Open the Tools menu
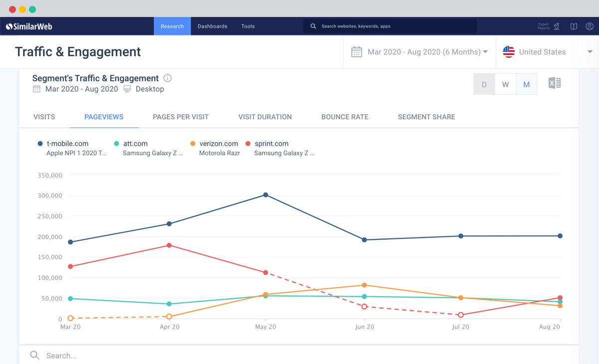 tap(248, 26)
